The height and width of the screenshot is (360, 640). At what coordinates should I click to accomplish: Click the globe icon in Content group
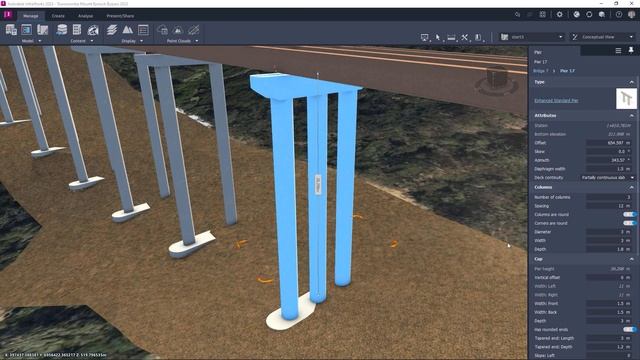(x=93, y=30)
